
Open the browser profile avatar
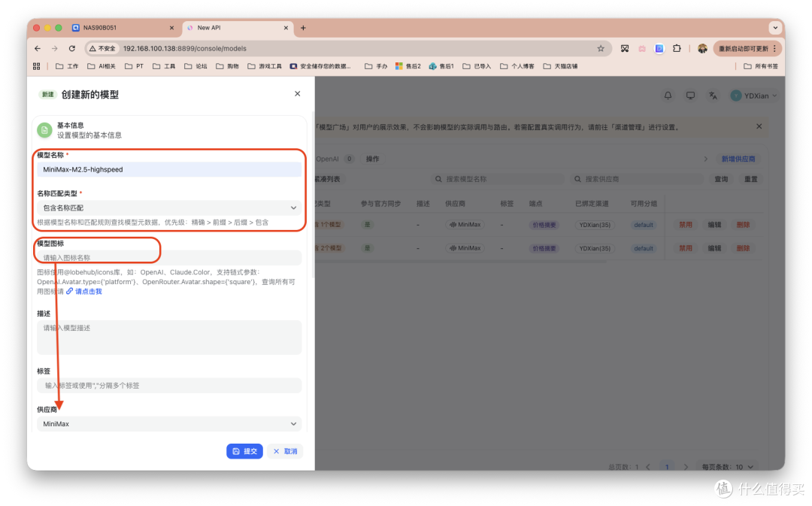702,48
